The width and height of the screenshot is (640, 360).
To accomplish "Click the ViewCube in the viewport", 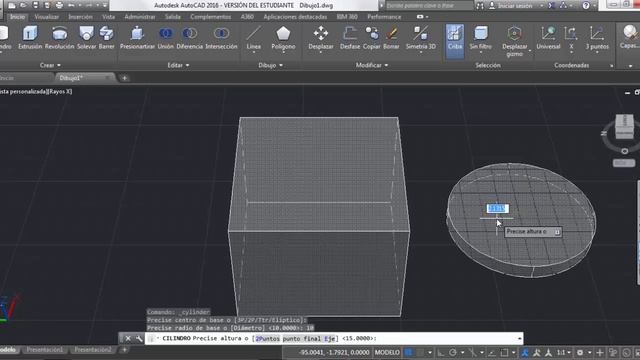I will [624, 126].
